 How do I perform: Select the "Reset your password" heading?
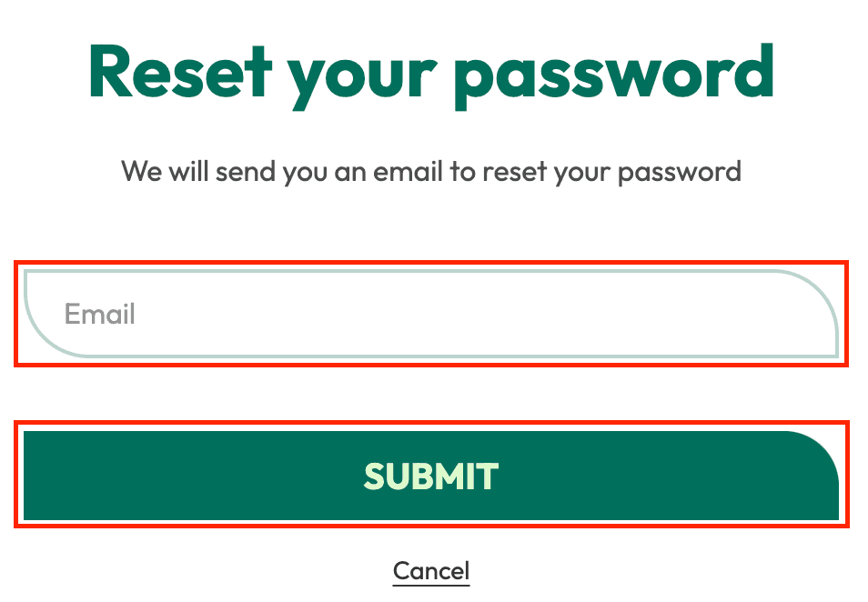[431, 76]
